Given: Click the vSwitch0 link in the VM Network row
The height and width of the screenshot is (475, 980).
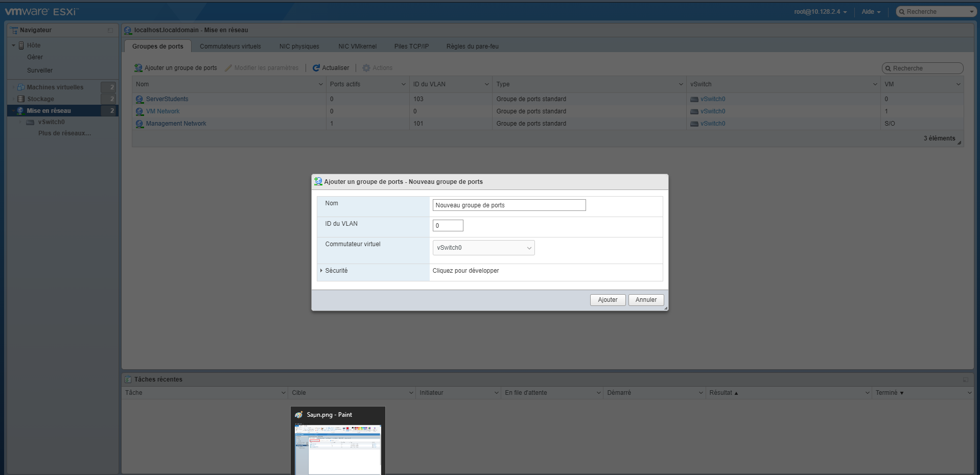Looking at the screenshot, I should click(713, 111).
